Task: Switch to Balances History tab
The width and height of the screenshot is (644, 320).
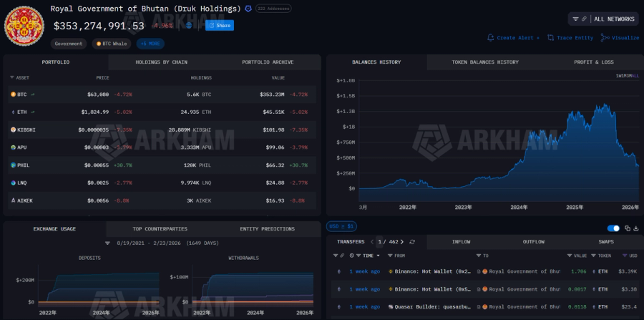Action: [376, 62]
